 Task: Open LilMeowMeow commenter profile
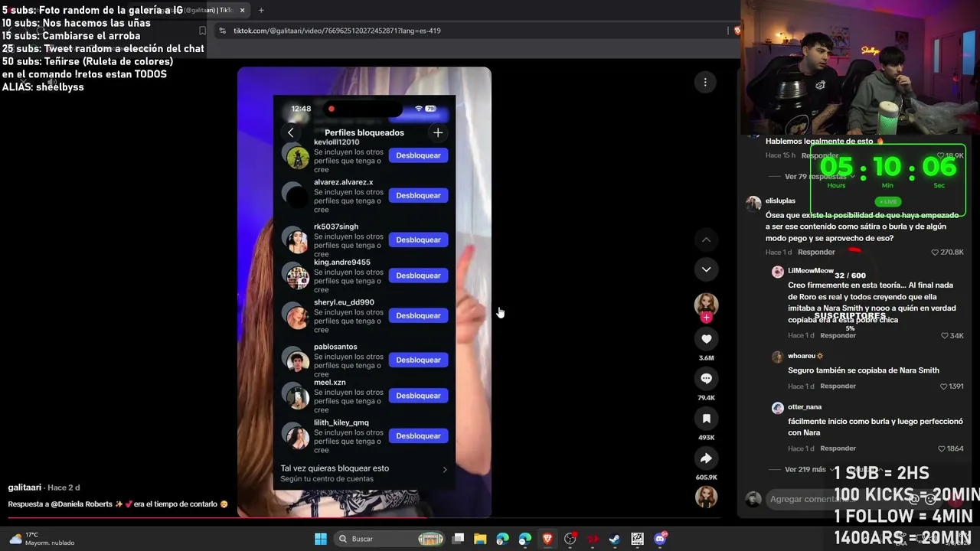(x=811, y=271)
